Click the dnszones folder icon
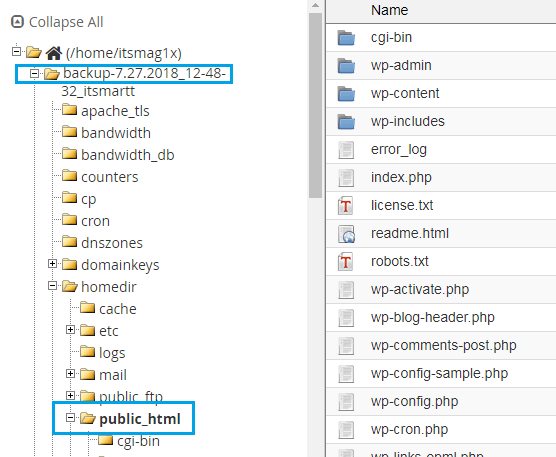 tap(70, 242)
